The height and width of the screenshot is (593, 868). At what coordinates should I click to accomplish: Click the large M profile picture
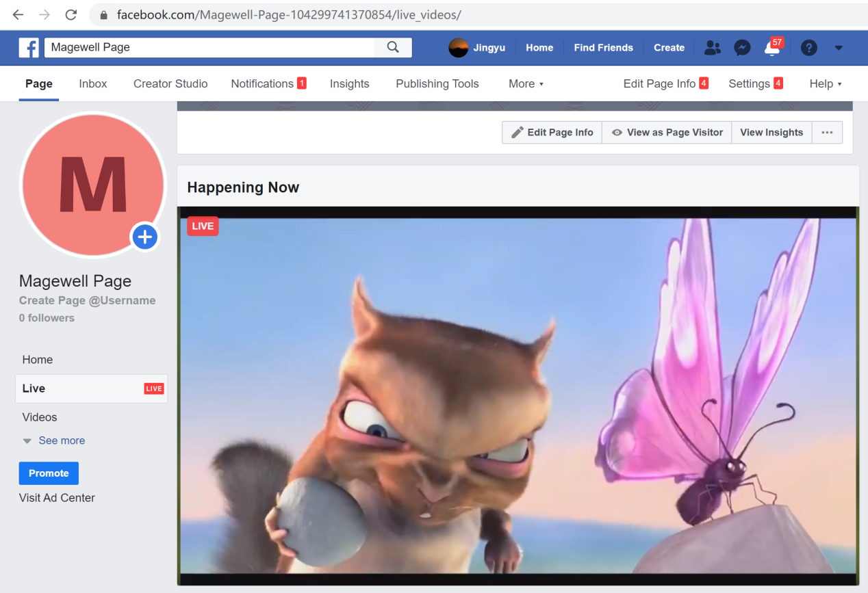point(93,185)
